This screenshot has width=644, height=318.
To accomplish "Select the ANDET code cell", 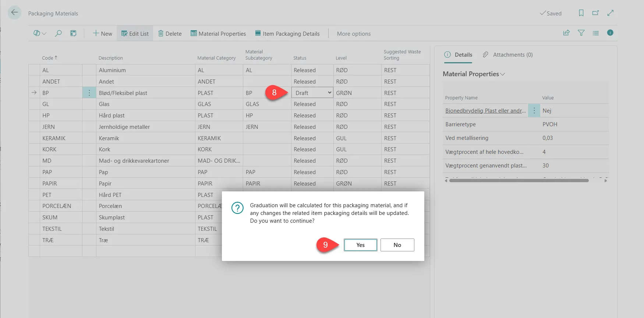I will tap(61, 81).
